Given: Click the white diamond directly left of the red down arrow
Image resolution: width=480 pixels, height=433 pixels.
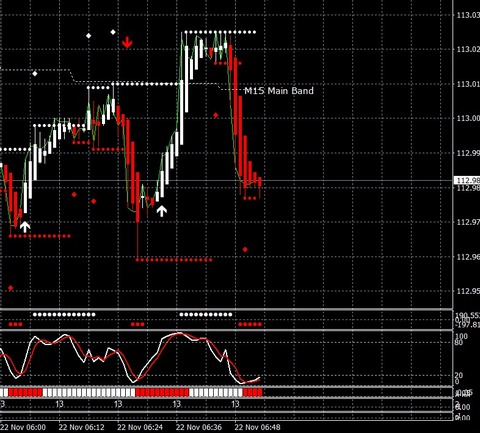Looking at the screenshot, I should click(x=113, y=32).
